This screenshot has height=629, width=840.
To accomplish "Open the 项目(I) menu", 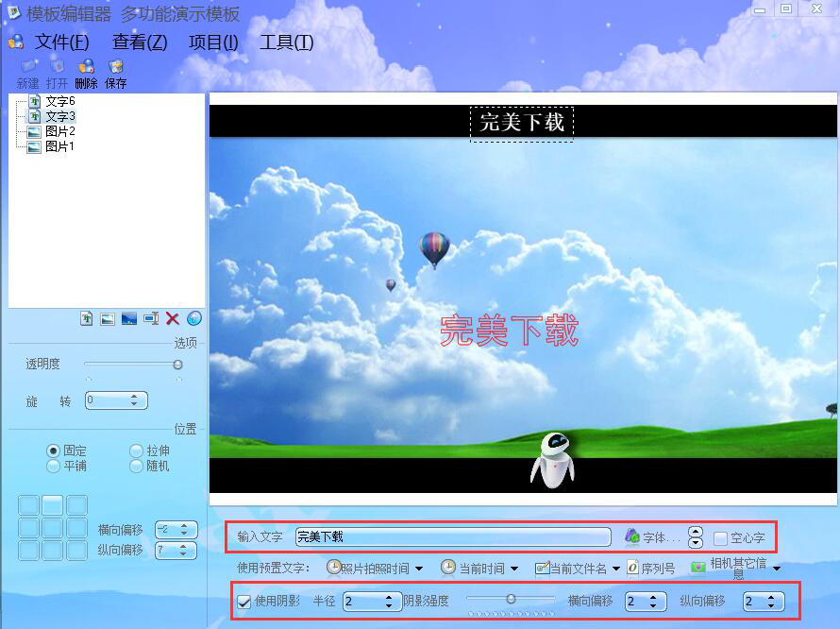I will click(x=213, y=42).
